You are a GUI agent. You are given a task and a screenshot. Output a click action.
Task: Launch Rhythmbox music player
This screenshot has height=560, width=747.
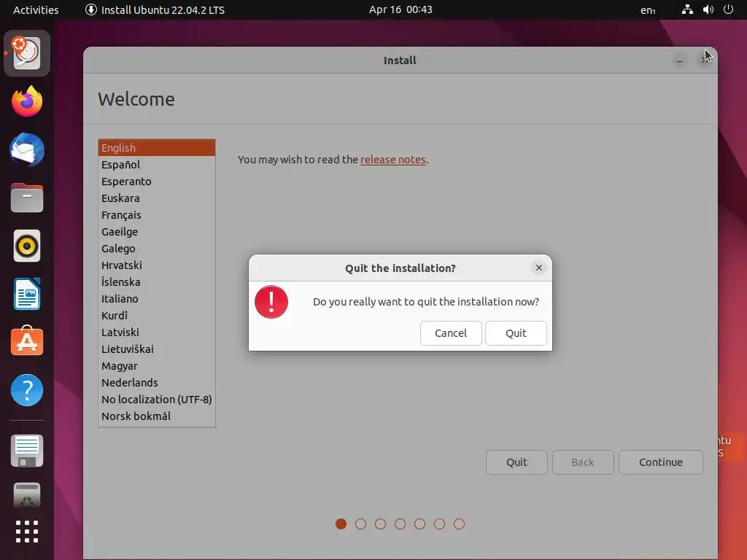[x=27, y=246]
